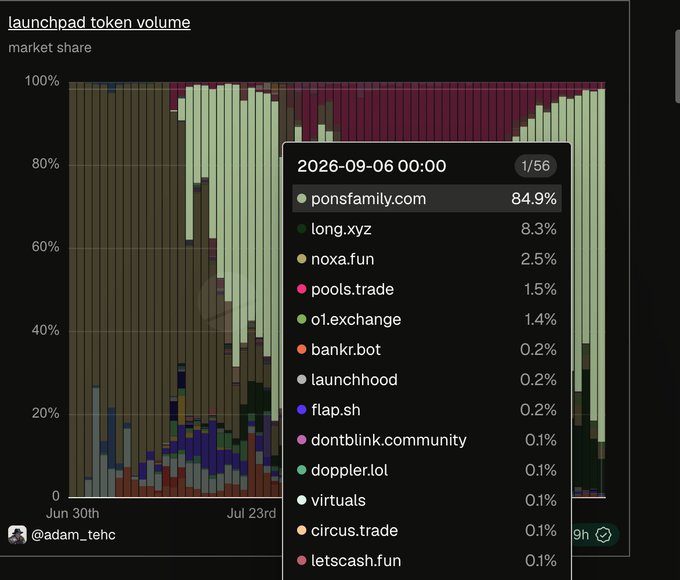Select the o1.exchange tooltip row

(x=427, y=319)
